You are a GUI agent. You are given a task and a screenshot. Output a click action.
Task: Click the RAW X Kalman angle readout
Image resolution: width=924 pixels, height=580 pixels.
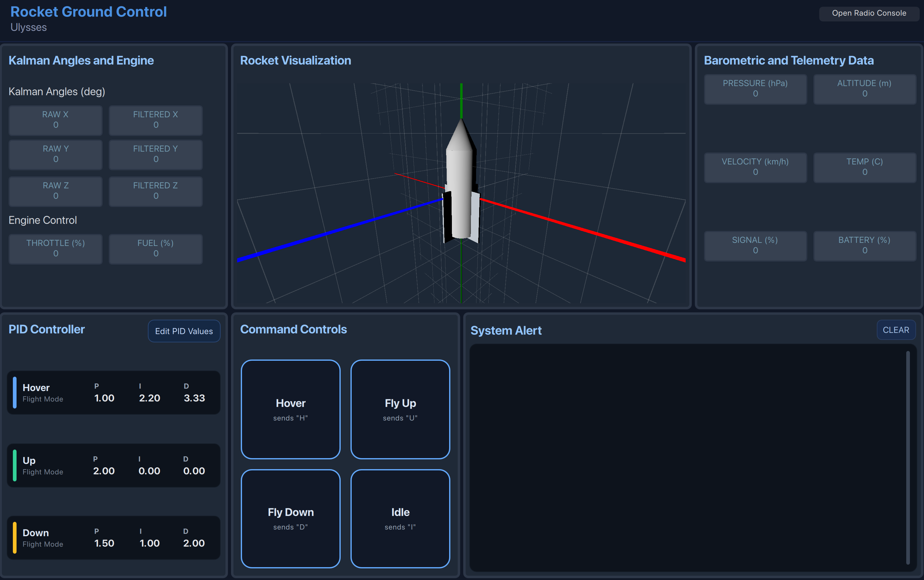point(55,120)
